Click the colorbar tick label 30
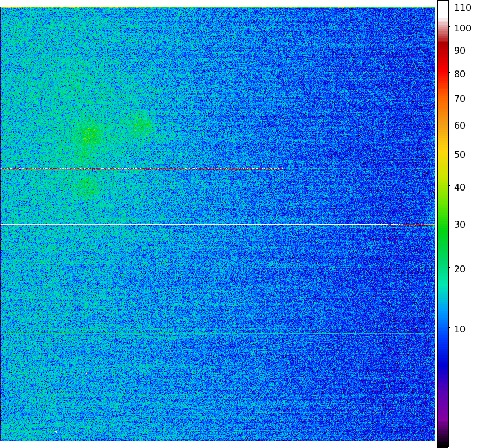The width and height of the screenshot is (497, 448). pos(460,225)
